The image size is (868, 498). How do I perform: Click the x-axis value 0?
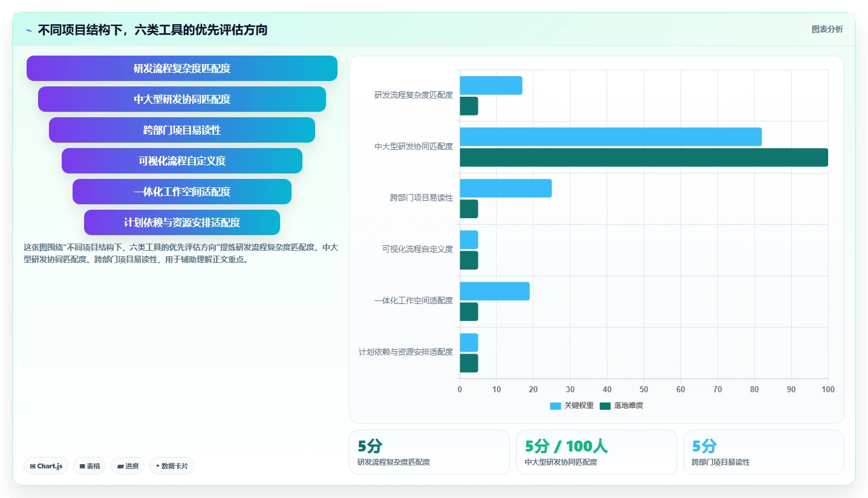460,389
